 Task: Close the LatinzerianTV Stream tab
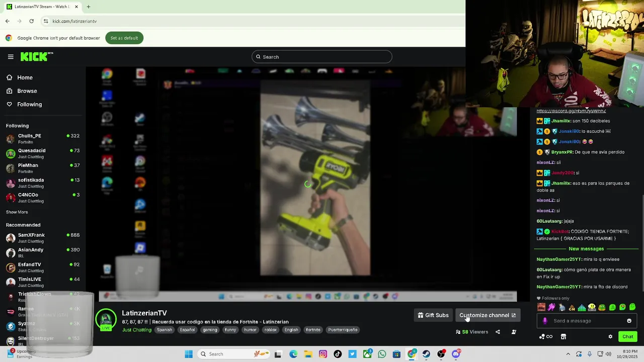[76, 7]
